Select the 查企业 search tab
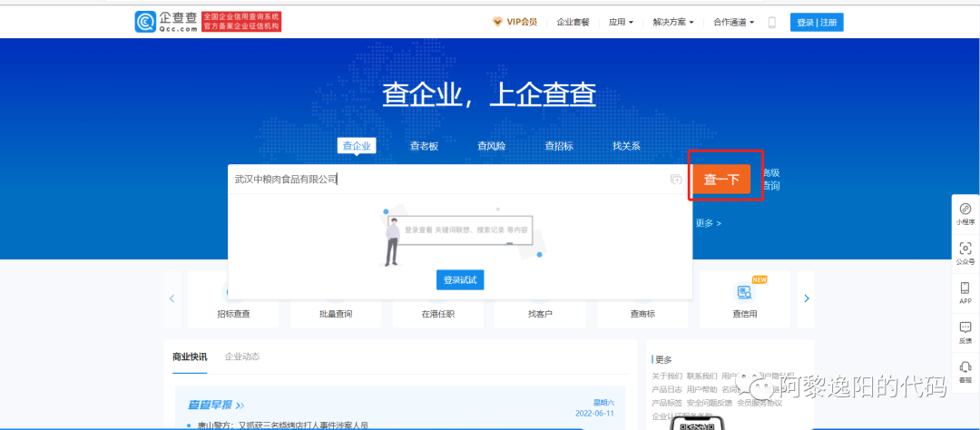This screenshot has height=430, width=980. point(357,146)
